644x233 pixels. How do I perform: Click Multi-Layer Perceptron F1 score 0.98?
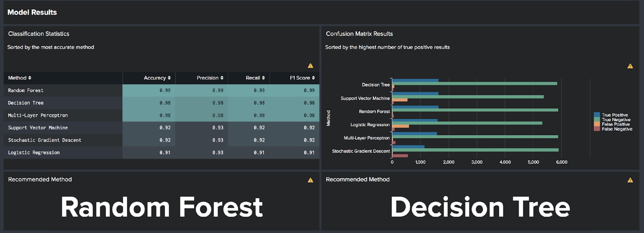pyautogui.click(x=309, y=115)
